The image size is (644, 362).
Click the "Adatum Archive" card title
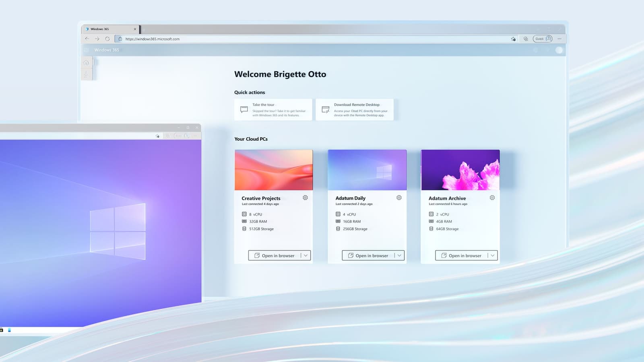pyautogui.click(x=447, y=198)
